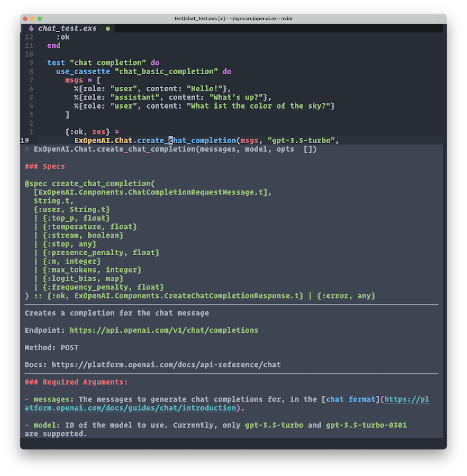Click the '{:frequency_penalty, float}' option
Screen dimensions: 467x476
coord(103,287)
